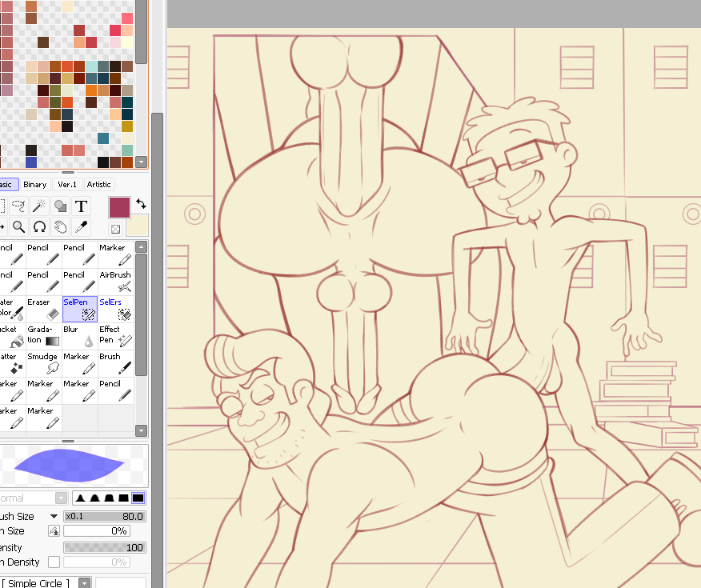The image size is (701, 588).
Task: Choose the AirBrush tool
Action: coord(115,282)
